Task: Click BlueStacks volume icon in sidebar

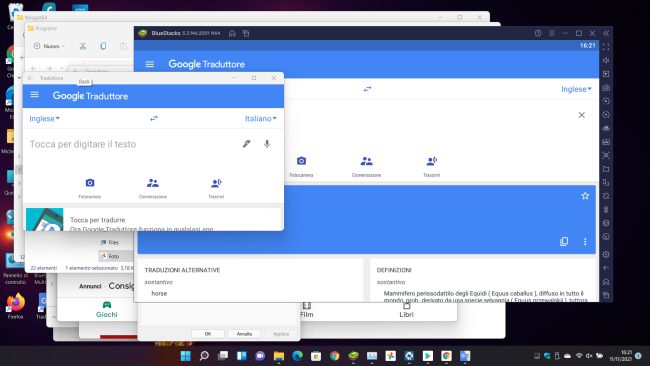Action: click(x=606, y=61)
